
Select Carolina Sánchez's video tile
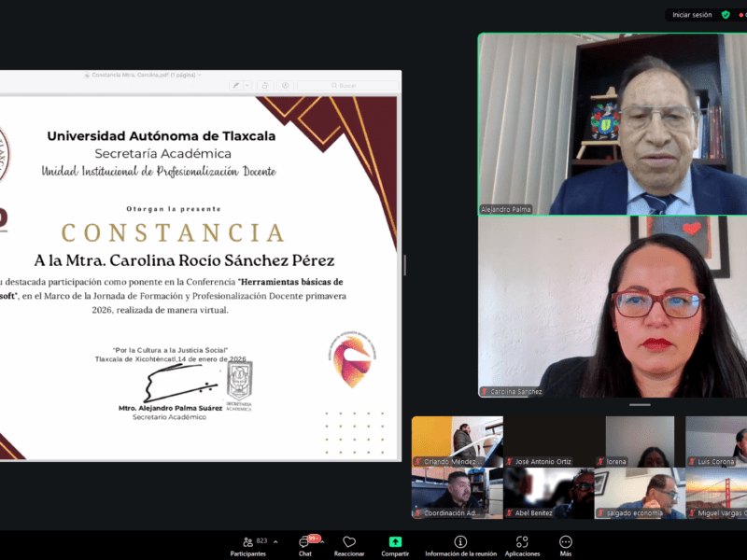point(613,306)
